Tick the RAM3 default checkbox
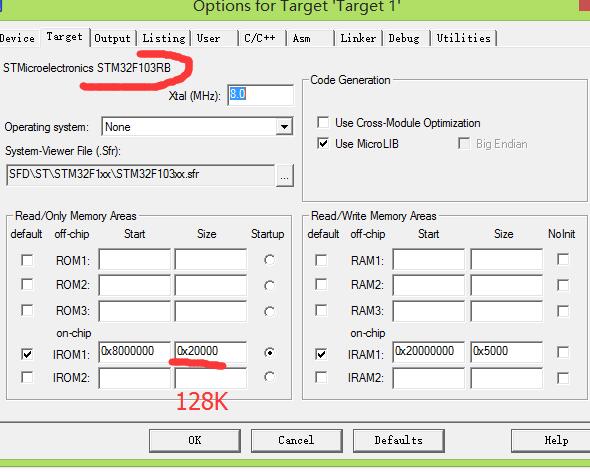Image resolution: width=590 pixels, height=472 pixels. (x=321, y=311)
